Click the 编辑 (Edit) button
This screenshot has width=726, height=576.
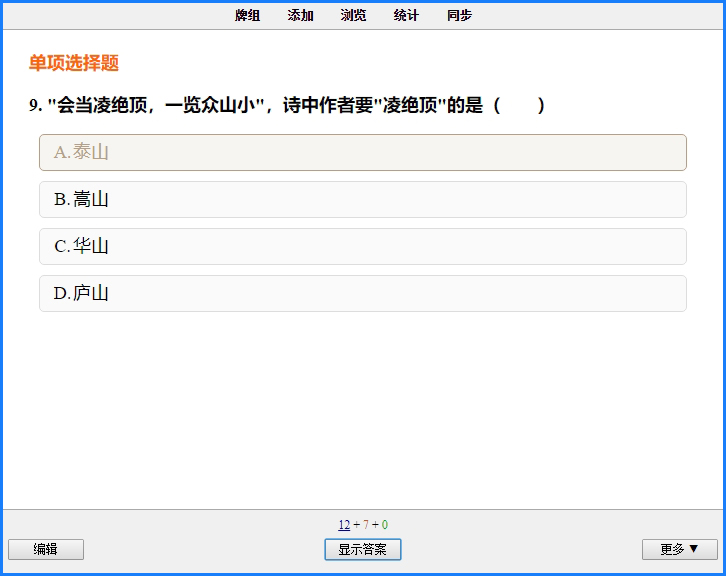pyautogui.click(x=46, y=549)
